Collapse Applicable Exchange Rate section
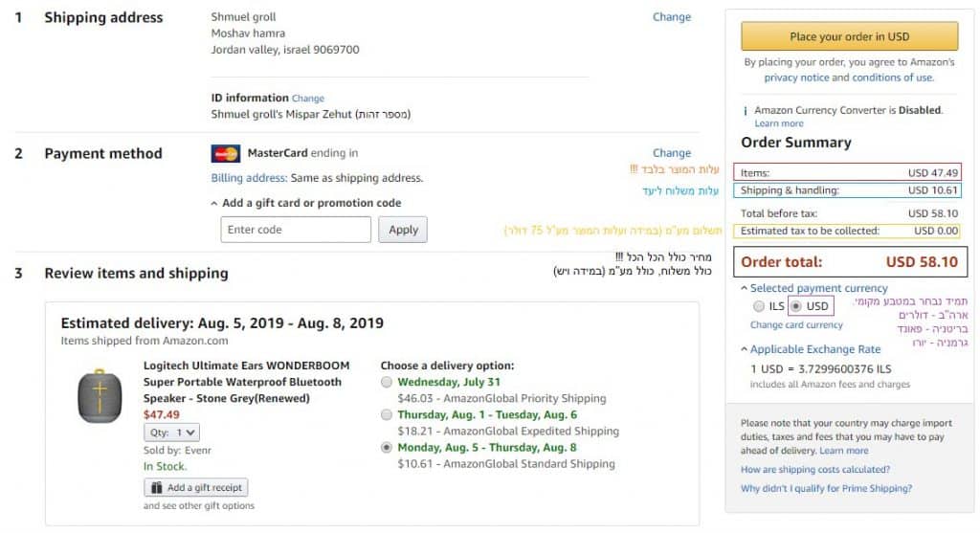The width and height of the screenshot is (980, 533). click(x=745, y=349)
